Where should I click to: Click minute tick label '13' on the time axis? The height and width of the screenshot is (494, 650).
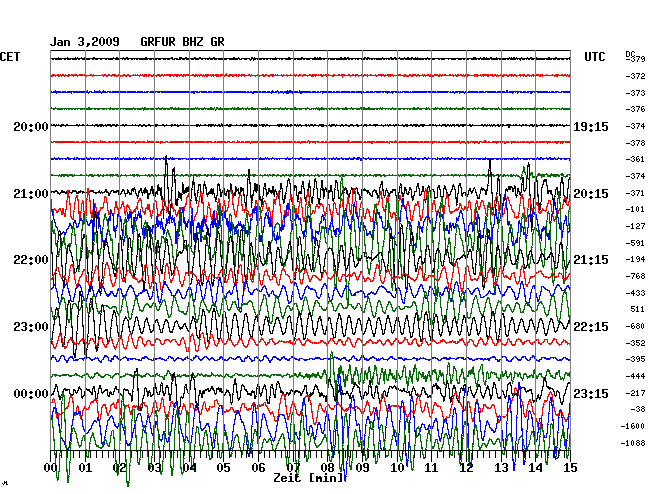501,468
